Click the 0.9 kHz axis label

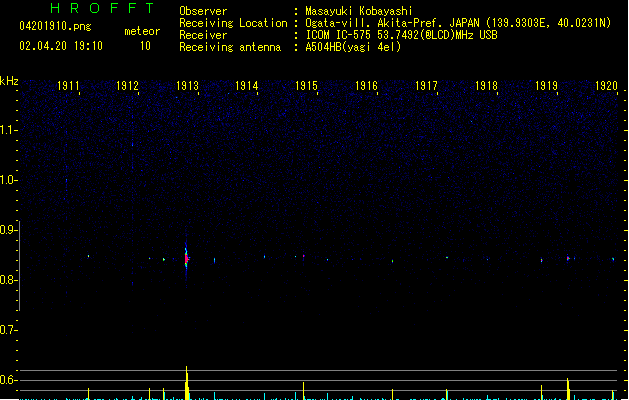[8, 230]
